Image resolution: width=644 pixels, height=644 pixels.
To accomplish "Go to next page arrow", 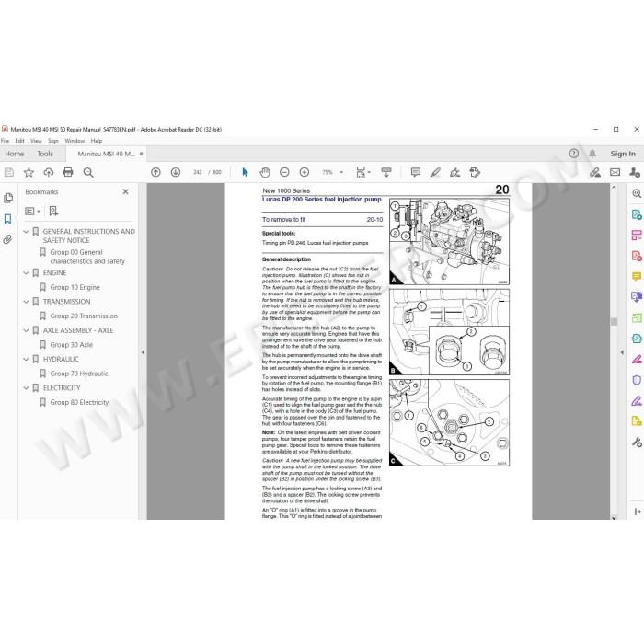I will pos(176,172).
